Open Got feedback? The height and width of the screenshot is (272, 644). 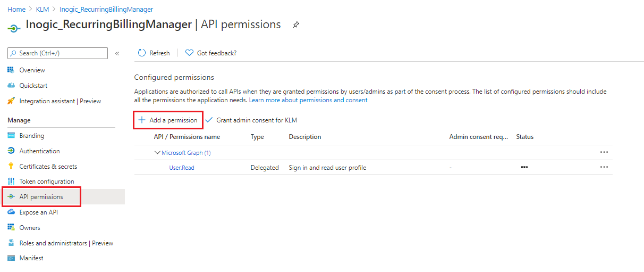tap(217, 53)
